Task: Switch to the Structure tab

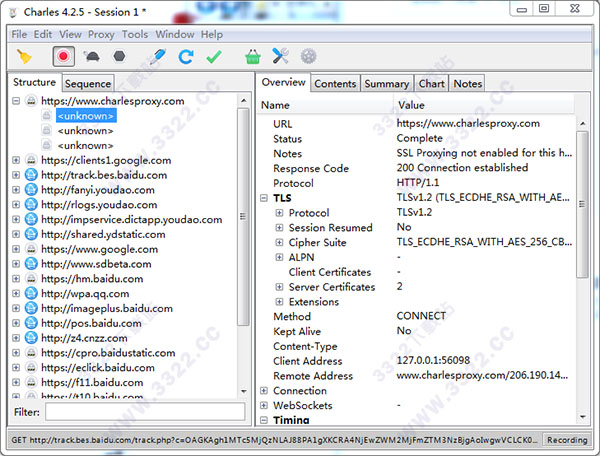Action: pyautogui.click(x=34, y=82)
